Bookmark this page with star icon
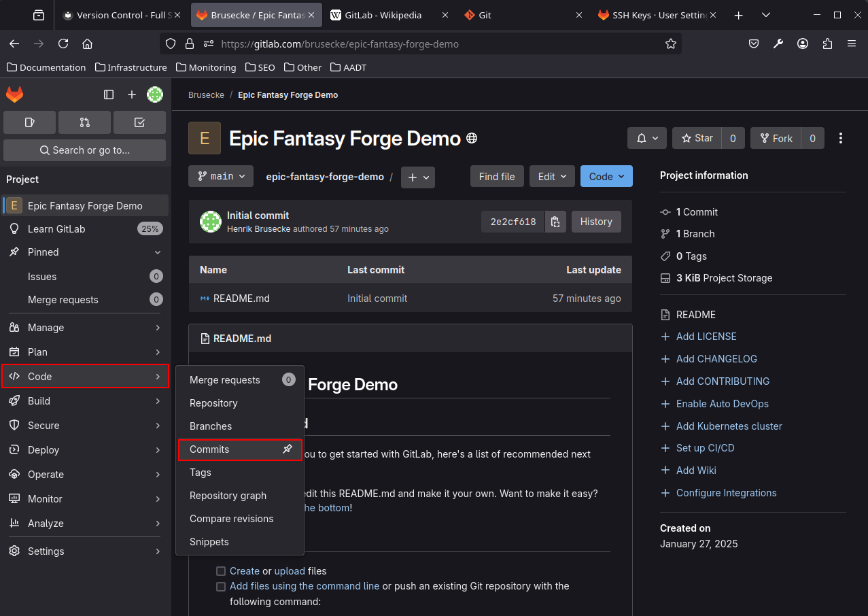Viewport: 868px width, 616px height. point(671,44)
